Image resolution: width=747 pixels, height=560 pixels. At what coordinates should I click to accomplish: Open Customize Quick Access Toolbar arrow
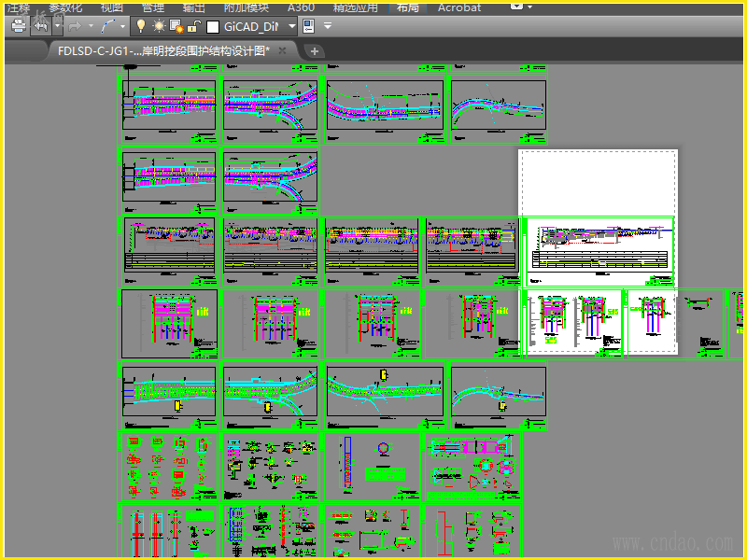[x=328, y=26]
